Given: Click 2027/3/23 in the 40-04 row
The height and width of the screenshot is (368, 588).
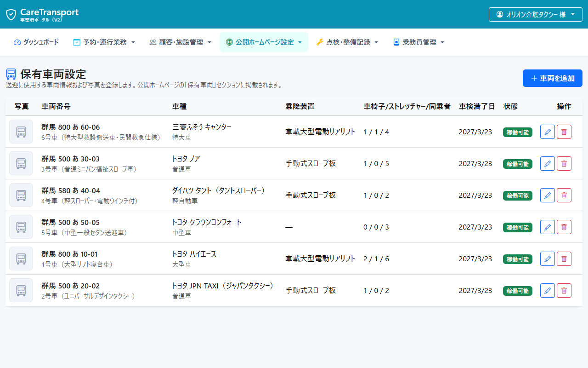Looking at the screenshot, I should (475, 195).
